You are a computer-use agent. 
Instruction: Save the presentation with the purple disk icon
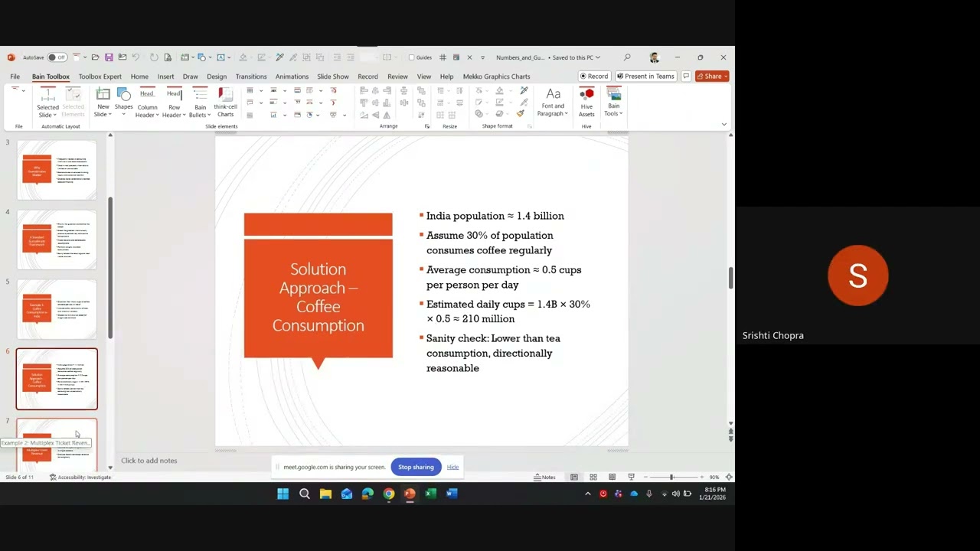109,57
